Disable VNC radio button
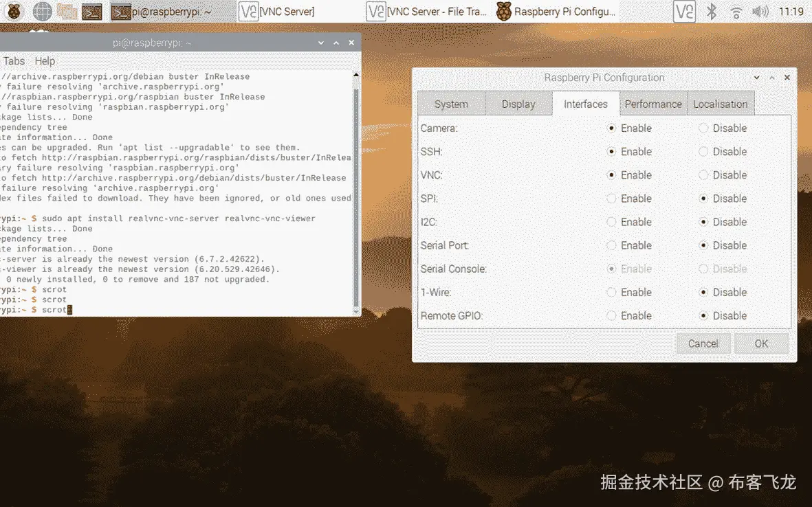The image size is (812, 507). click(x=703, y=175)
